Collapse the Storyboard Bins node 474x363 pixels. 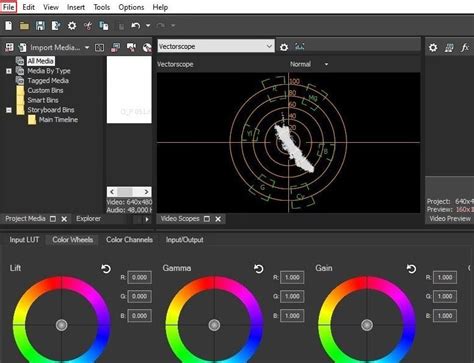(x=9, y=110)
